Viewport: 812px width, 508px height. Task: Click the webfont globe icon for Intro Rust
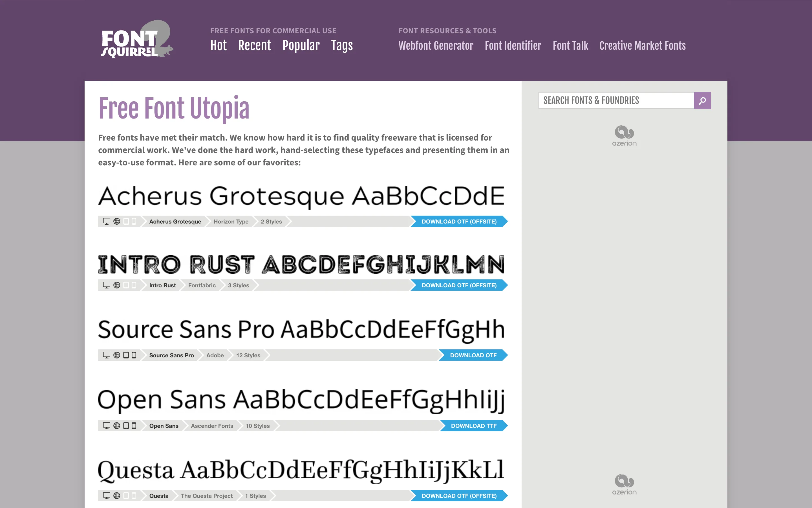pos(117,285)
